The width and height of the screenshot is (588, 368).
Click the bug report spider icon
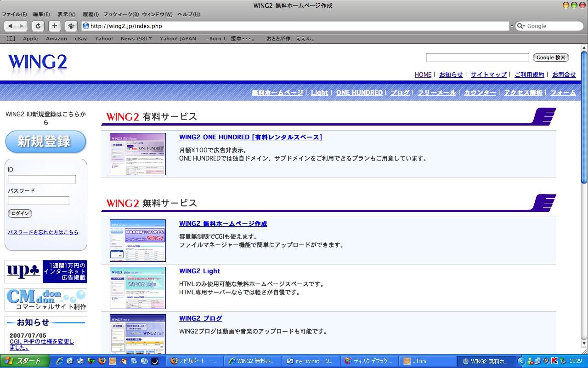click(x=71, y=26)
